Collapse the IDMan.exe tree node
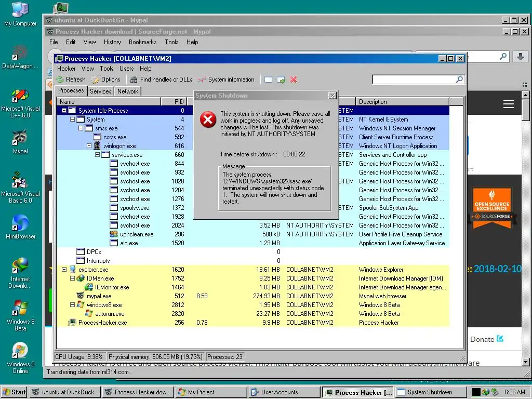Viewport: 532px width, 399px height. click(72, 278)
